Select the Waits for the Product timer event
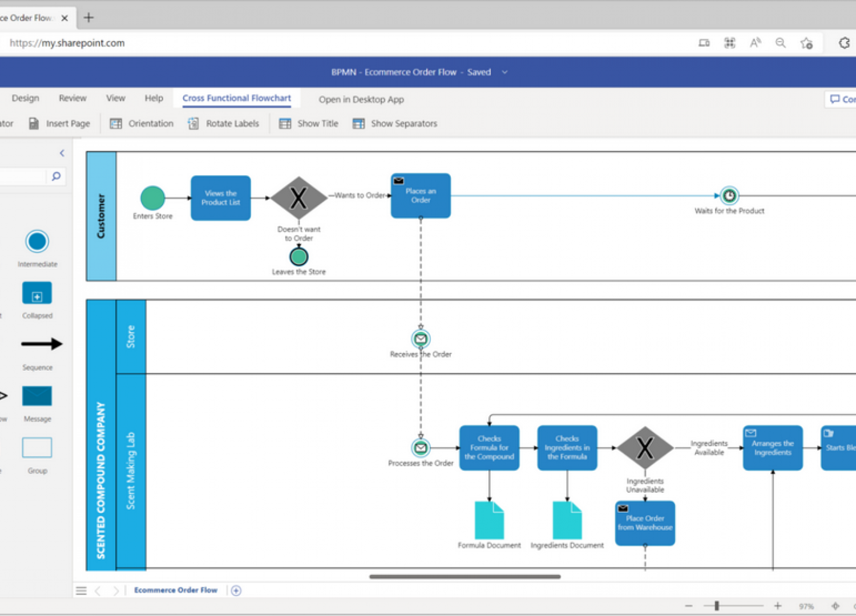The width and height of the screenshot is (856, 616). [729, 196]
